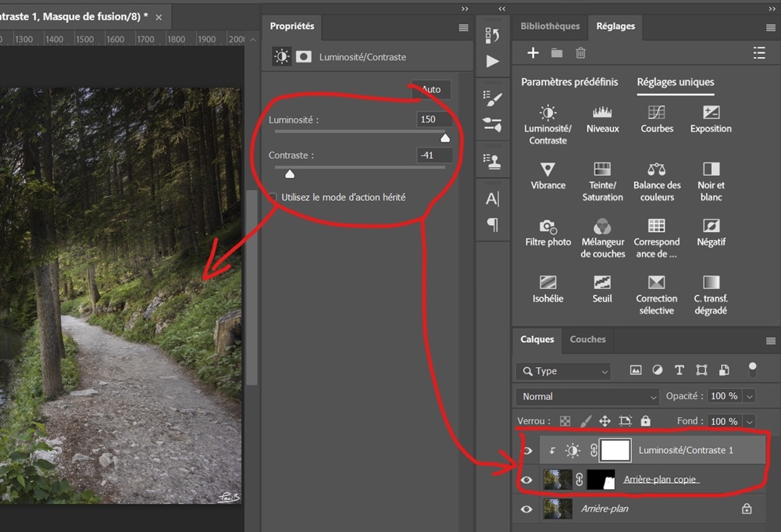Add the Balance des couleurs adjustment

(x=657, y=182)
